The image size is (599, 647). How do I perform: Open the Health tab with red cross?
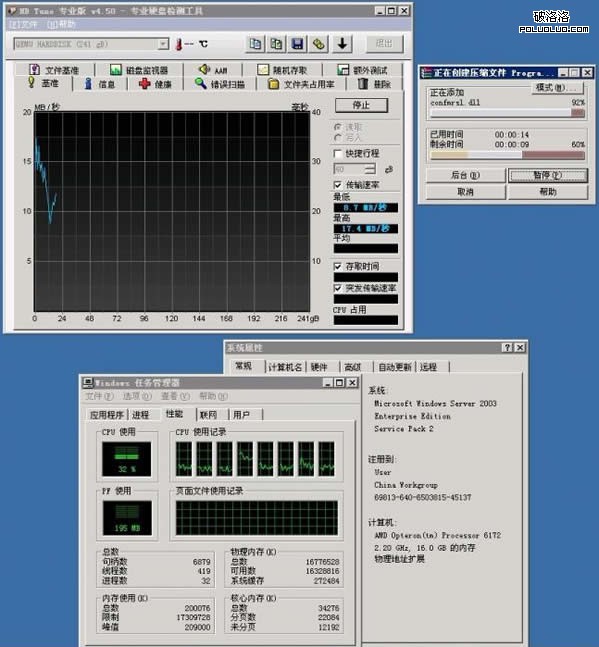(155, 84)
